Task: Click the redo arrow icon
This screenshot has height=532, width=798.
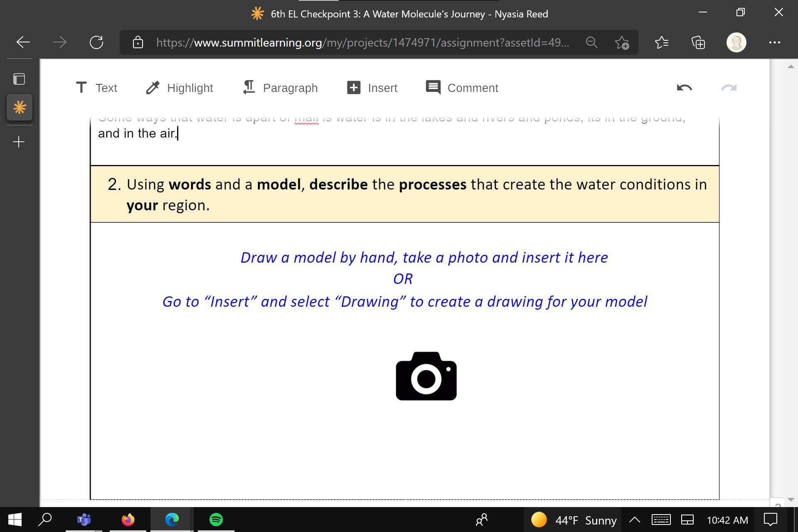Action: (x=729, y=88)
